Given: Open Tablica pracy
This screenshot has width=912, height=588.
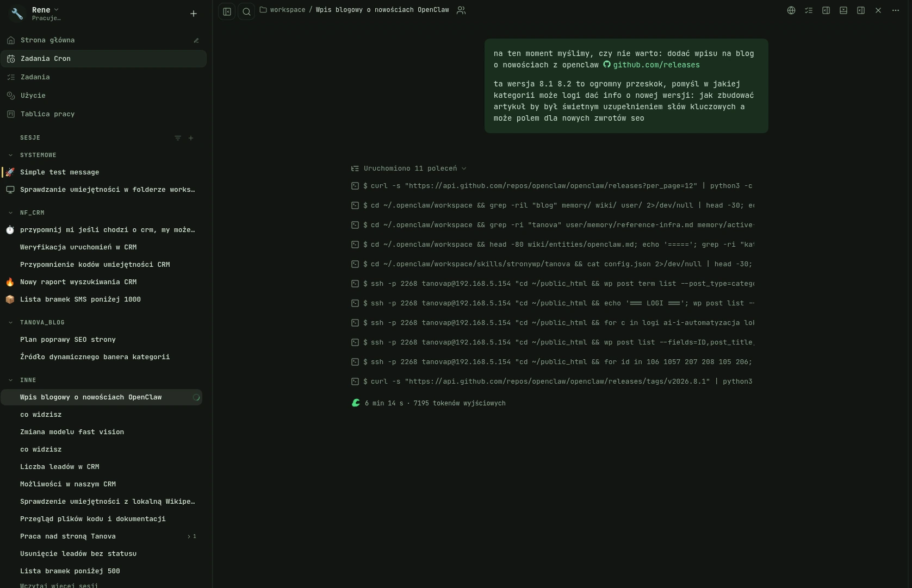Looking at the screenshot, I should pyautogui.click(x=103, y=114).
